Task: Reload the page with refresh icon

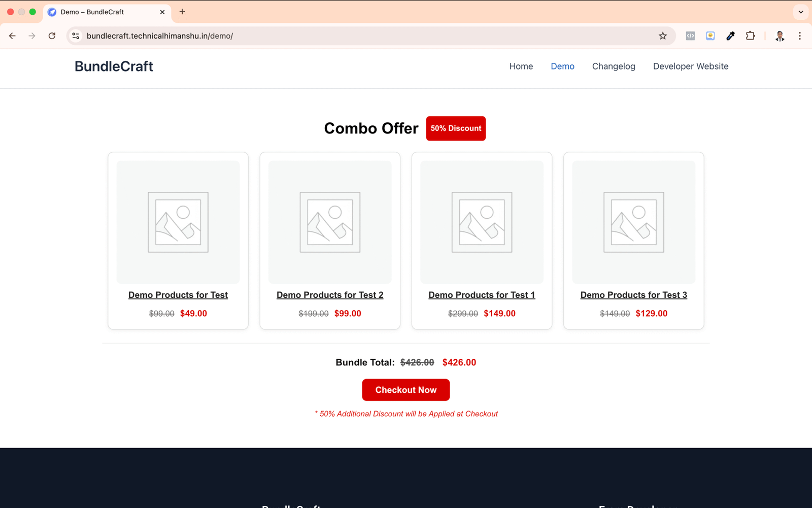Action: pos(52,36)
